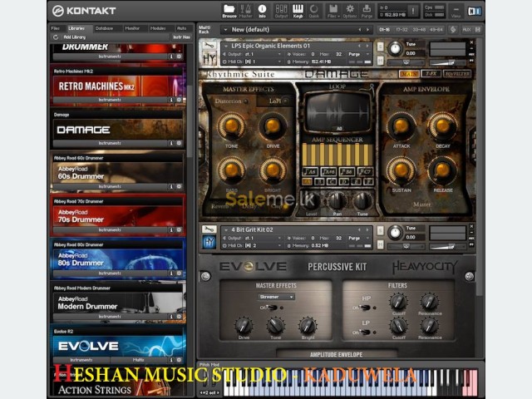
Task: Click previous preset arrow for 4 Bit Grit Kit
Action: pos(360,229)
